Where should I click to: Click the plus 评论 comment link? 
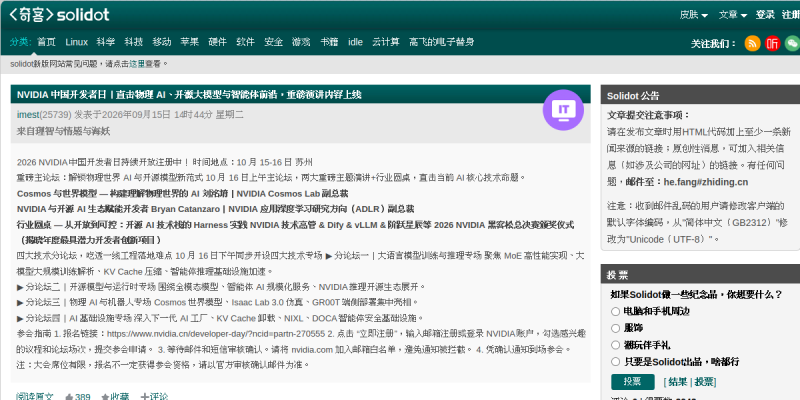154,396
